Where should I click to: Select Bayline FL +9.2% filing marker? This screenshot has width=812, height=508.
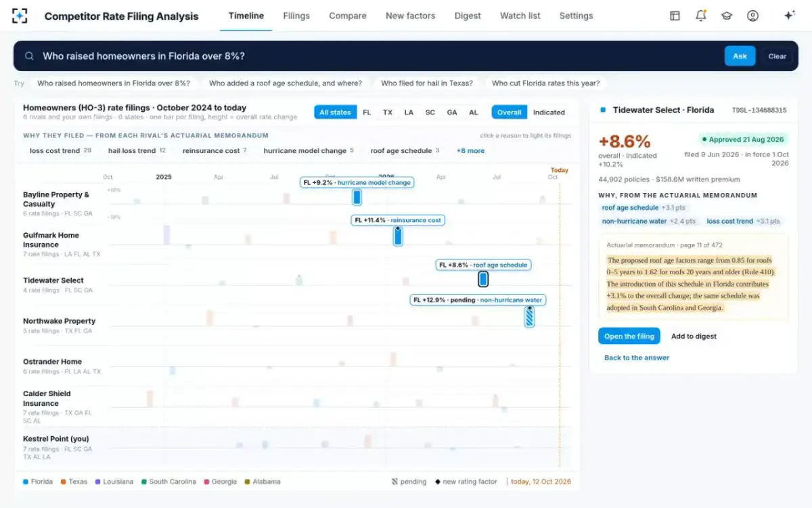[x=357, y=197]
